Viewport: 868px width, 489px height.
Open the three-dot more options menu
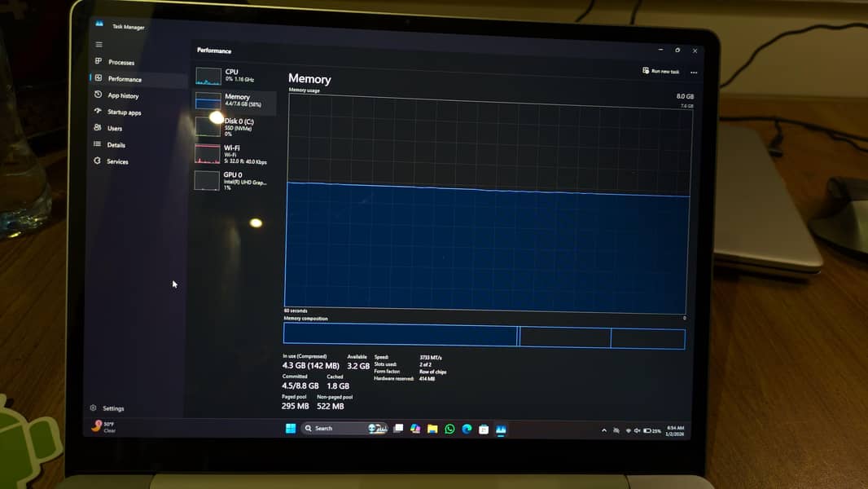click(x=694, y=73)
